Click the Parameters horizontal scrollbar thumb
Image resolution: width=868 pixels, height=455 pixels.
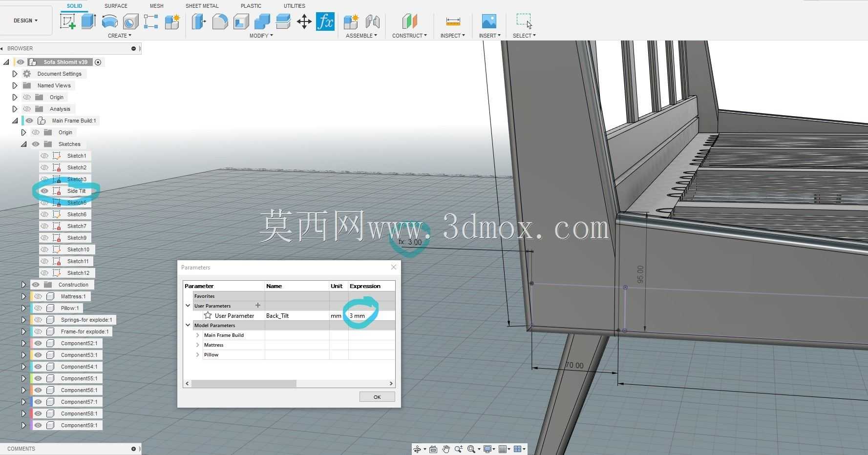pyautogui.click(x=244, y=384)
